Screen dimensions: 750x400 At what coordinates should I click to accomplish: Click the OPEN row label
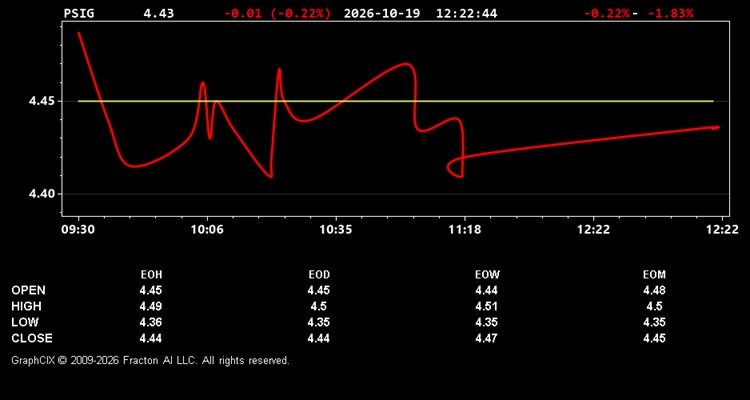pos(29,290)
